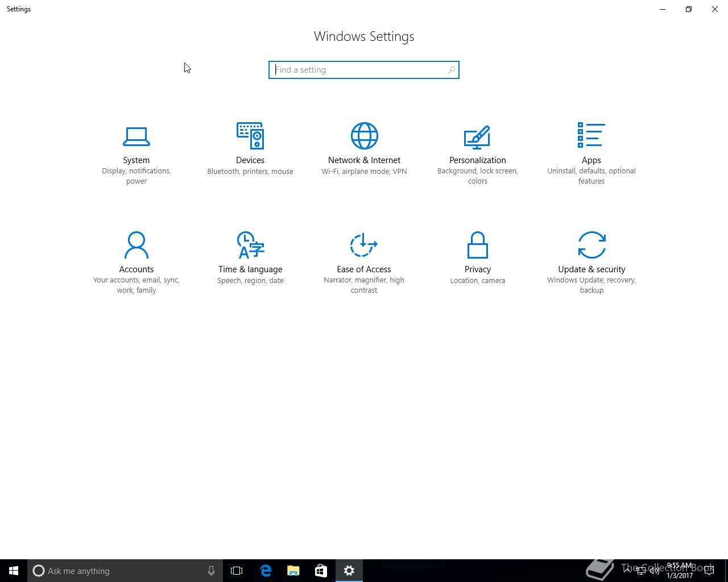The image size is (728, 582).
Task: Close the Settings window
Action: click(715, 9)
